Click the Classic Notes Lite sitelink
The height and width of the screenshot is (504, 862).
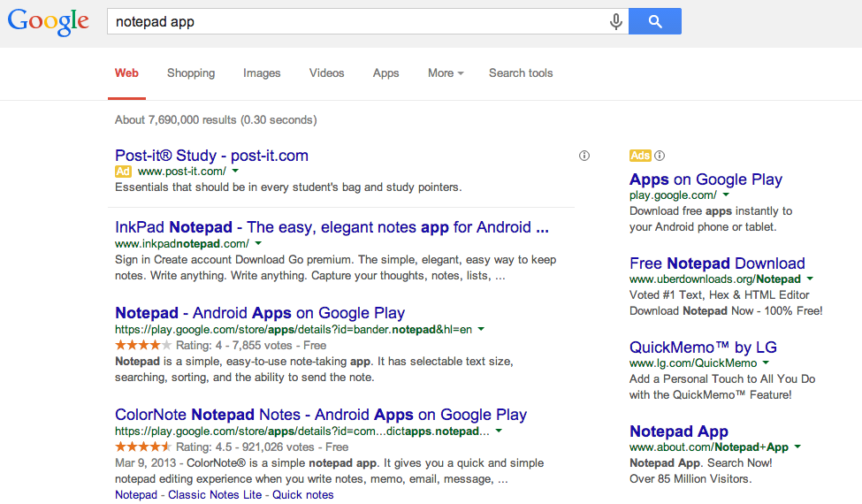(215, 495)
